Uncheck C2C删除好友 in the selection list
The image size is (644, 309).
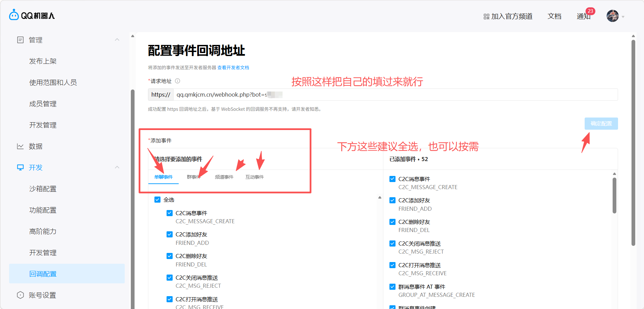click(x=170, y=256)
